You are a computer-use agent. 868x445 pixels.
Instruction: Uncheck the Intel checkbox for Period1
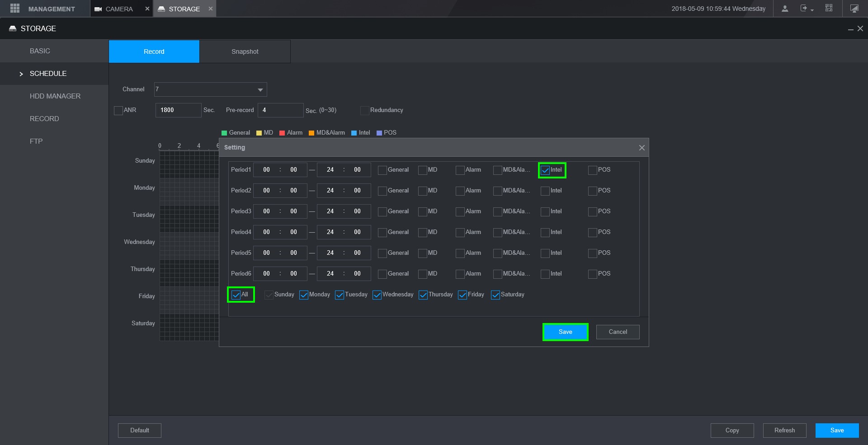pyautogui.click(x=545, y=170)
